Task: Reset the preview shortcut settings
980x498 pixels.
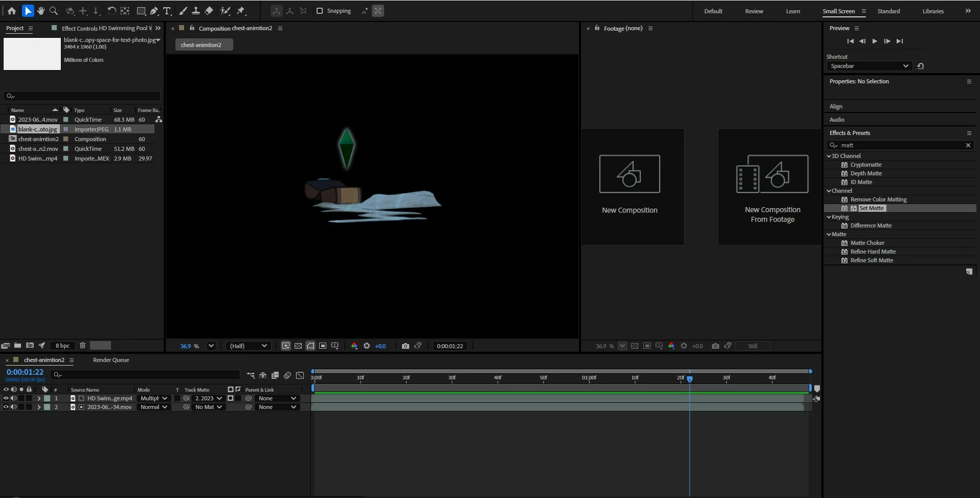Action: pyautogui.click(x=921, y=66)
